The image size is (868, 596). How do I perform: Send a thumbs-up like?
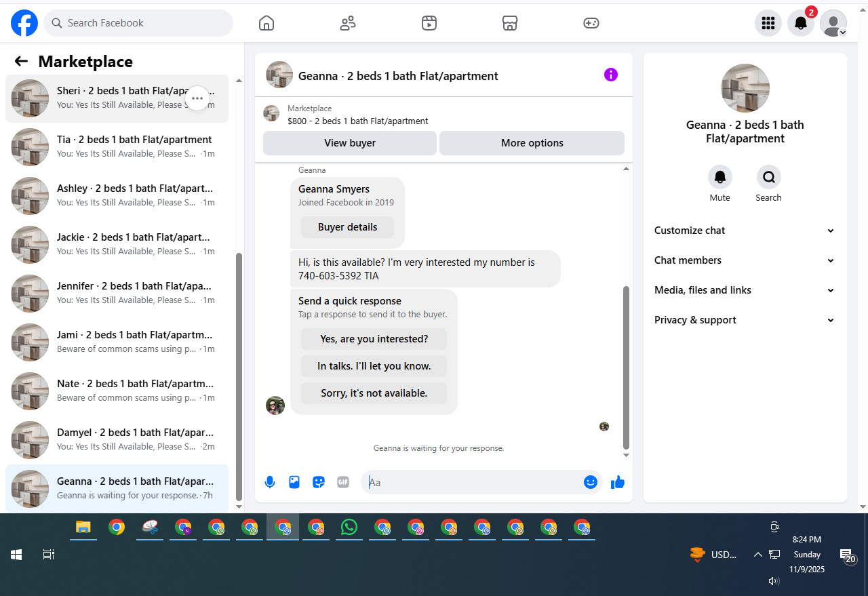click(x=617, y=482)
